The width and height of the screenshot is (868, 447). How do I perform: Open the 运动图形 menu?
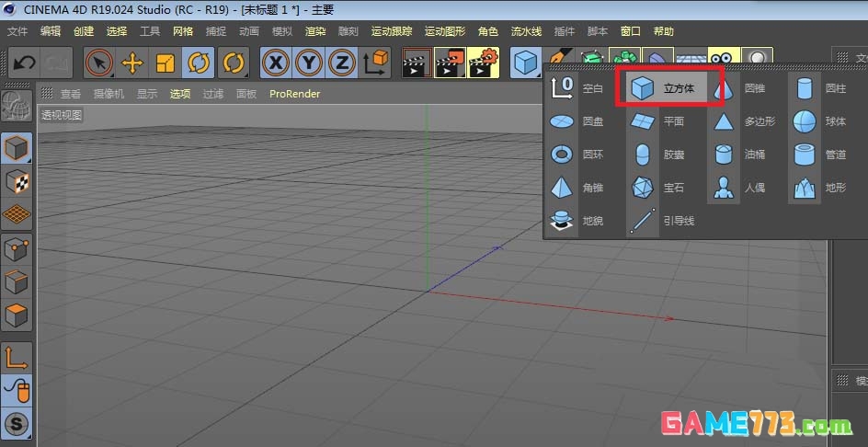click(445, 31)
